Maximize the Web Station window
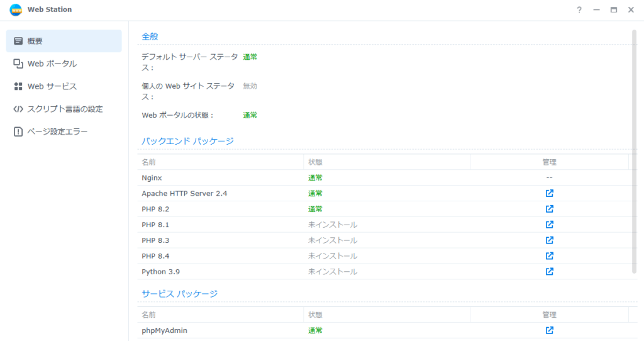Screen dimensions: 644x341 [614, 10]
